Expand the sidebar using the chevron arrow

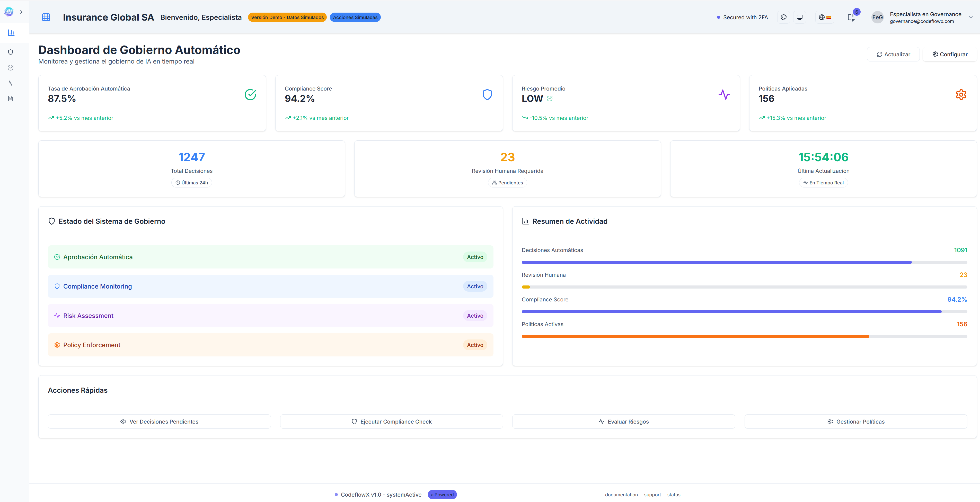[x=22, y=12]
